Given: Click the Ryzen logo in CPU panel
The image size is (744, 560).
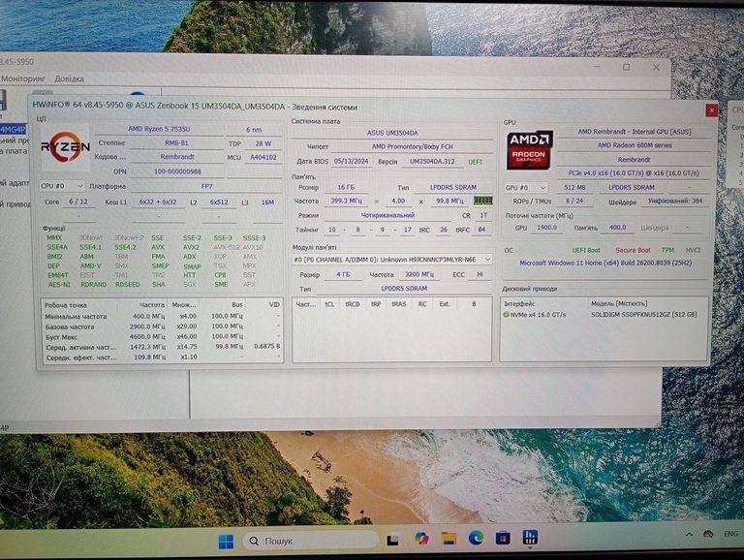Looking at the screenshot, I should 66,148.
